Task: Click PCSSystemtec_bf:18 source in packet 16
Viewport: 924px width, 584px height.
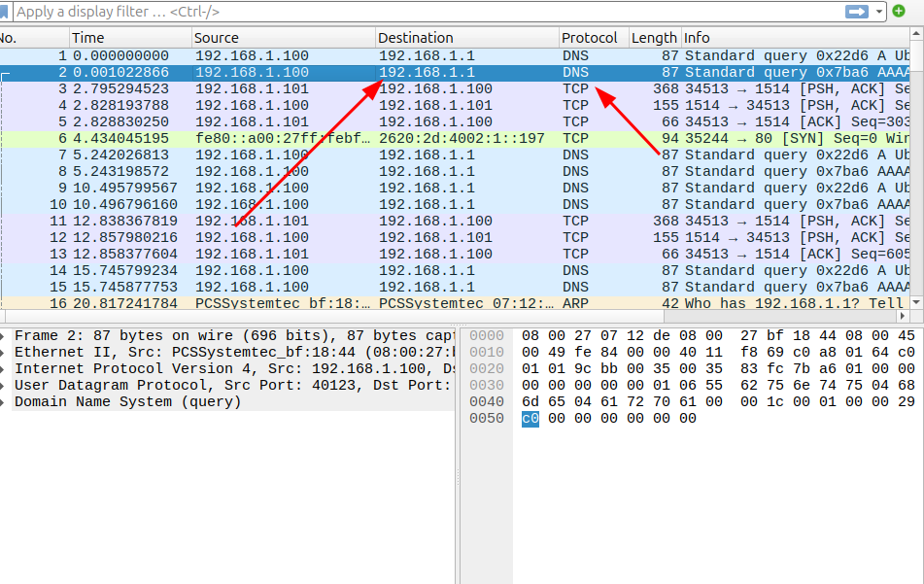Action: coord(284,303)
